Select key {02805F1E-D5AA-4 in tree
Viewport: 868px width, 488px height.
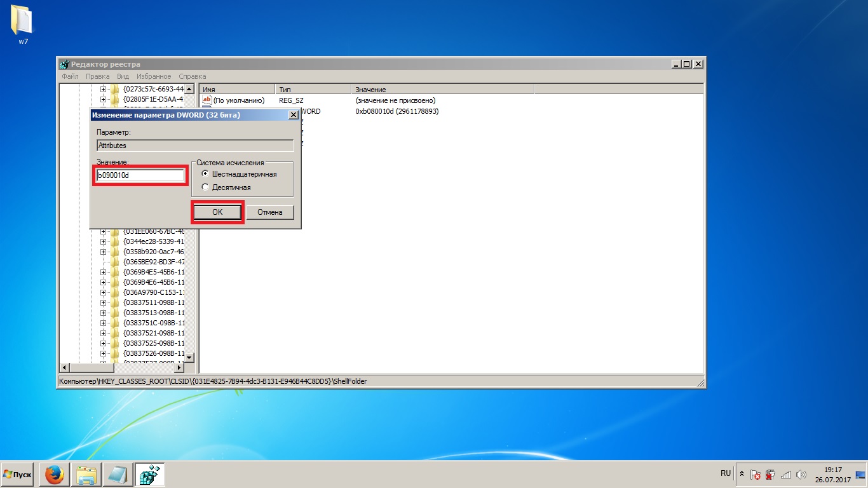pyautogui.click(x=154, y=99)
